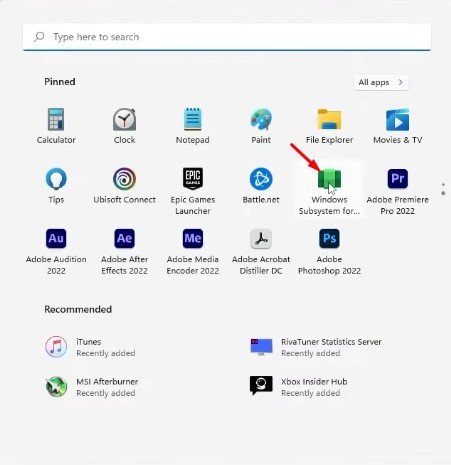451x465 pixels.
Task: Open Adobe Premiere Pro 2022
Action: 398,191
